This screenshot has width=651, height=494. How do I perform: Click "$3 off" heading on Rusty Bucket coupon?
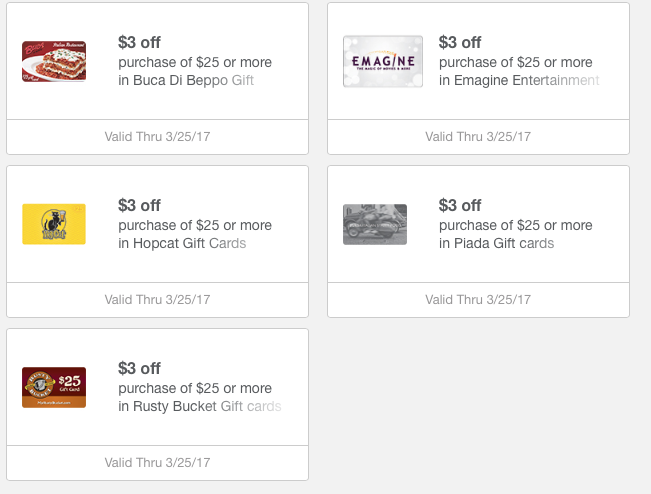pos(139,368)
